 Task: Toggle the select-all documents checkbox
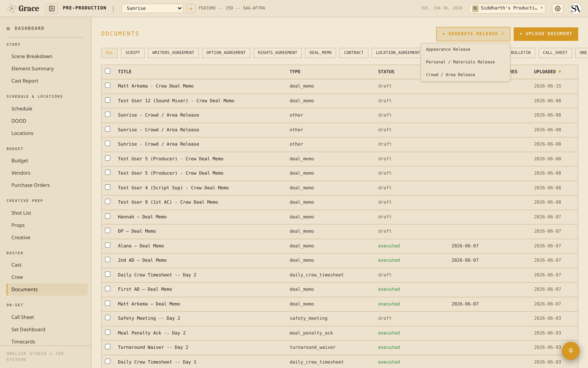(108, 71)
